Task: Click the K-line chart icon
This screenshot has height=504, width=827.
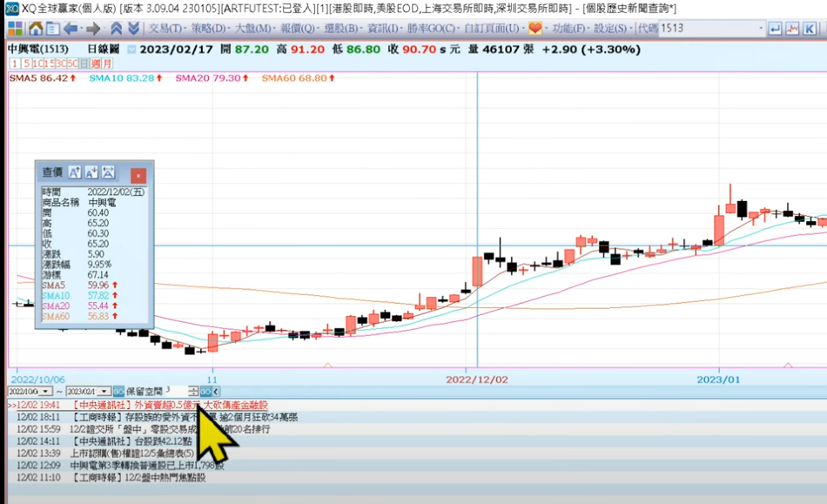Action: (810, 29)
